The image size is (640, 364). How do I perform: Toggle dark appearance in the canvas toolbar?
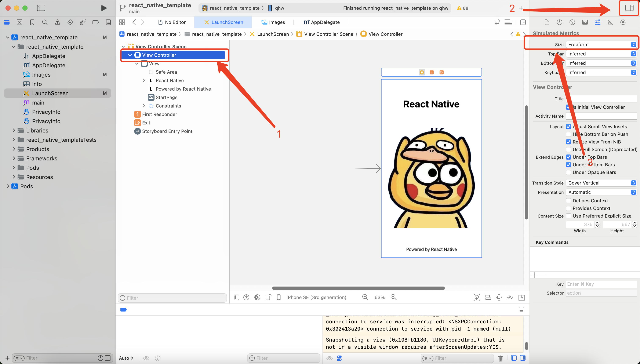(x=257, y=297)
